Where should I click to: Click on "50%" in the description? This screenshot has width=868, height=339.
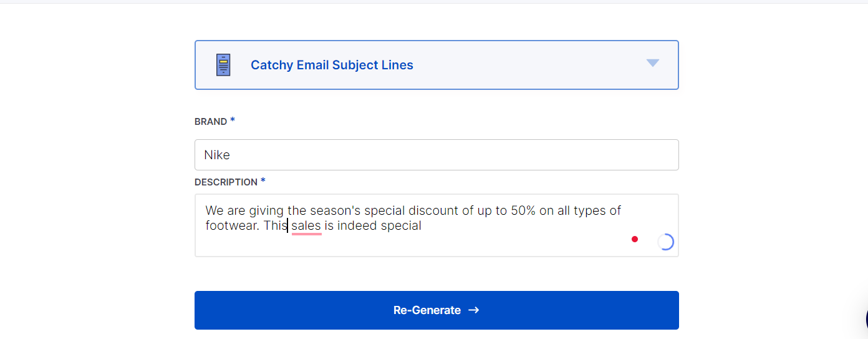[x=523, y=210]
